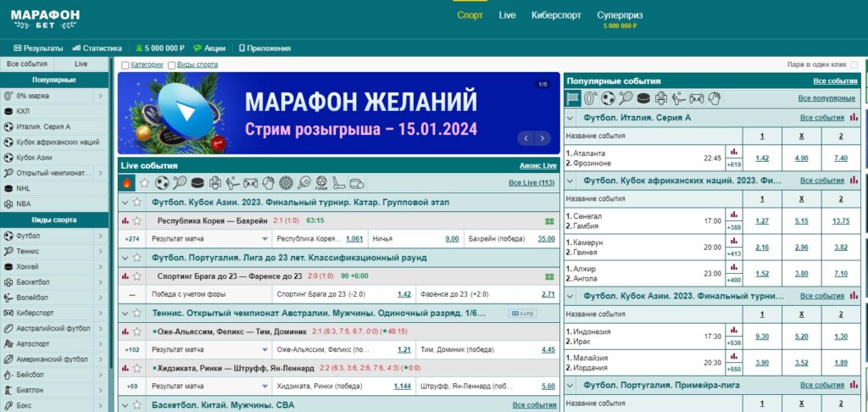
Task: Expand Футбол sidebar arrow
Action: (x=100, y=236)
